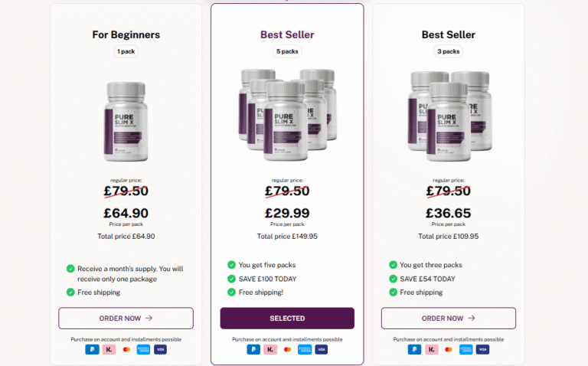Order the 1 pack For Beginners offer
Screen dimensions: 588x366
(126, 319)
